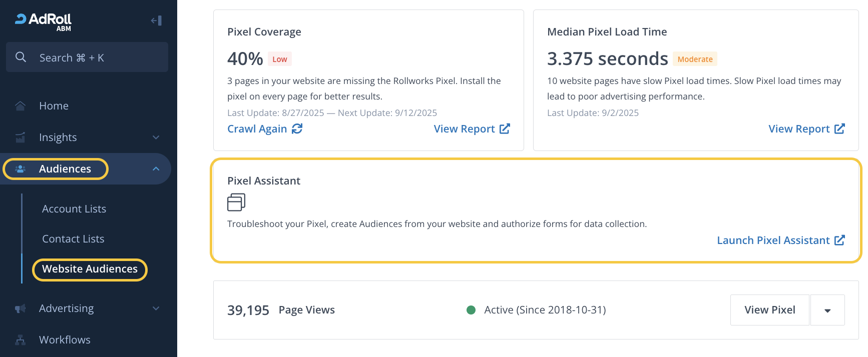Click the Insights chart icon

20,137
